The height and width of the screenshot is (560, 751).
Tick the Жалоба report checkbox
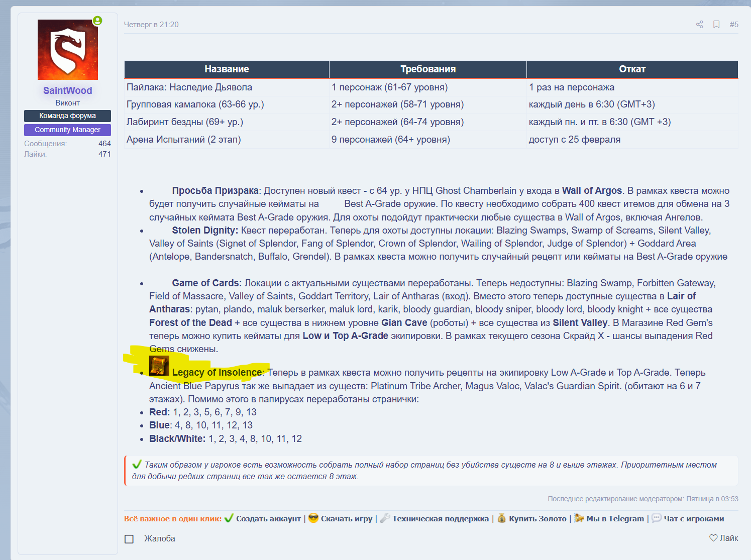129,539
